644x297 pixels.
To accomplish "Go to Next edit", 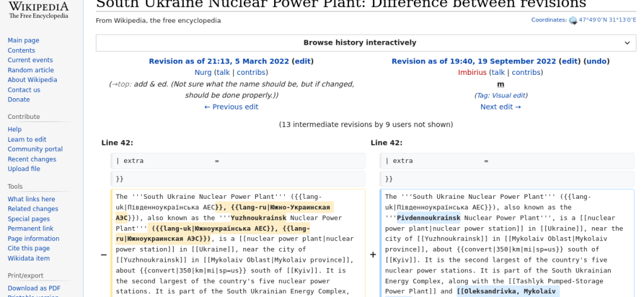I will [500, 107].
